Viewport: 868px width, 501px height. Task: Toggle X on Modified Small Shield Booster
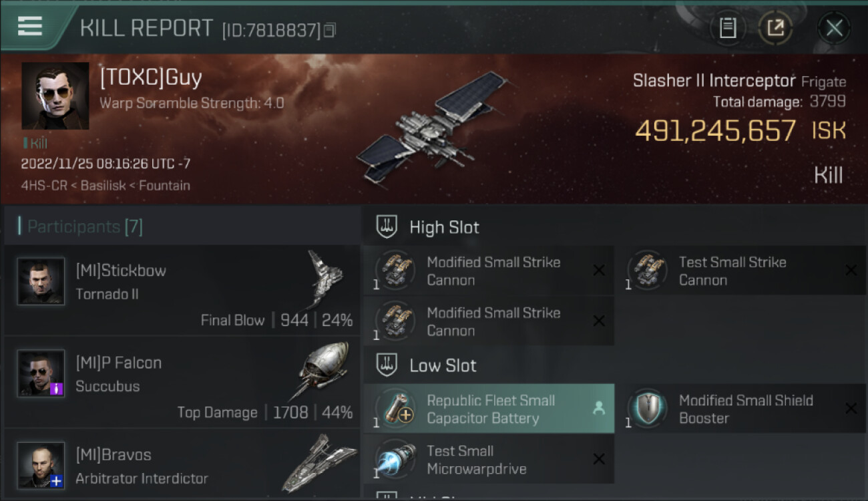[x=851, y=409]
